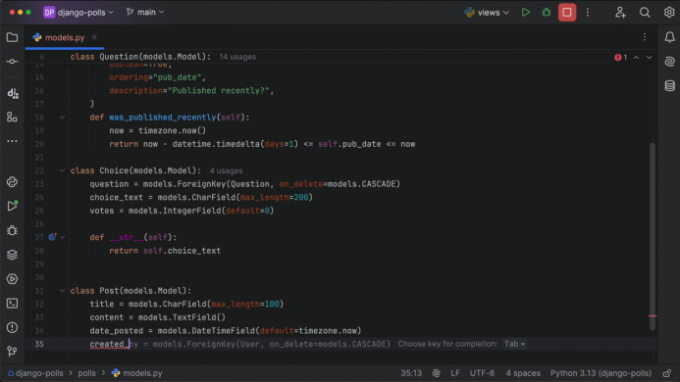Open the Database tool window
Screen dimensions: 680x382
pyautogui.click(x=669, y=86)
